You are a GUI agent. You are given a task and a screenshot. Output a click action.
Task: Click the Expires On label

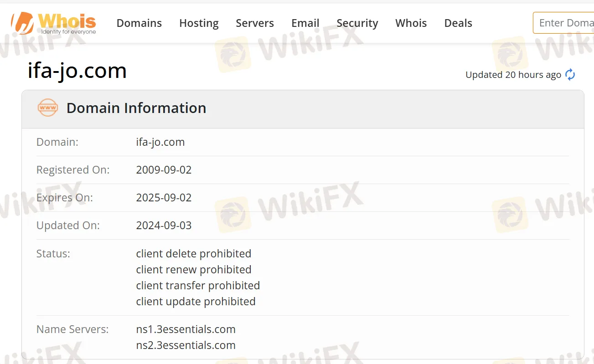click(65, 198)
